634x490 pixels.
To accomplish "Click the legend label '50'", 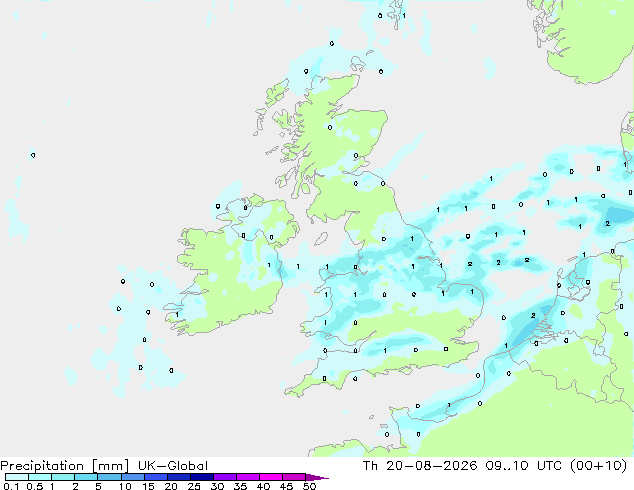I will tap(309, 486).
